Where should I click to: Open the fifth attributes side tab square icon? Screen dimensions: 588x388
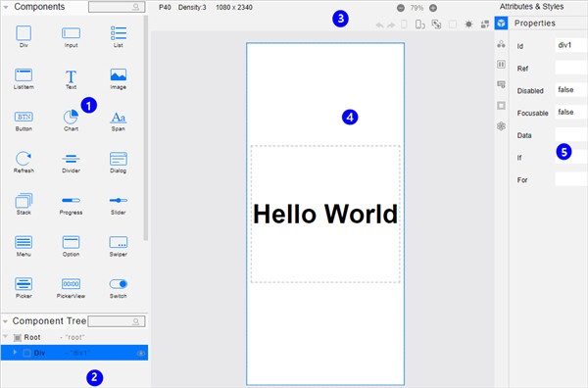click(x=501, y=106)
